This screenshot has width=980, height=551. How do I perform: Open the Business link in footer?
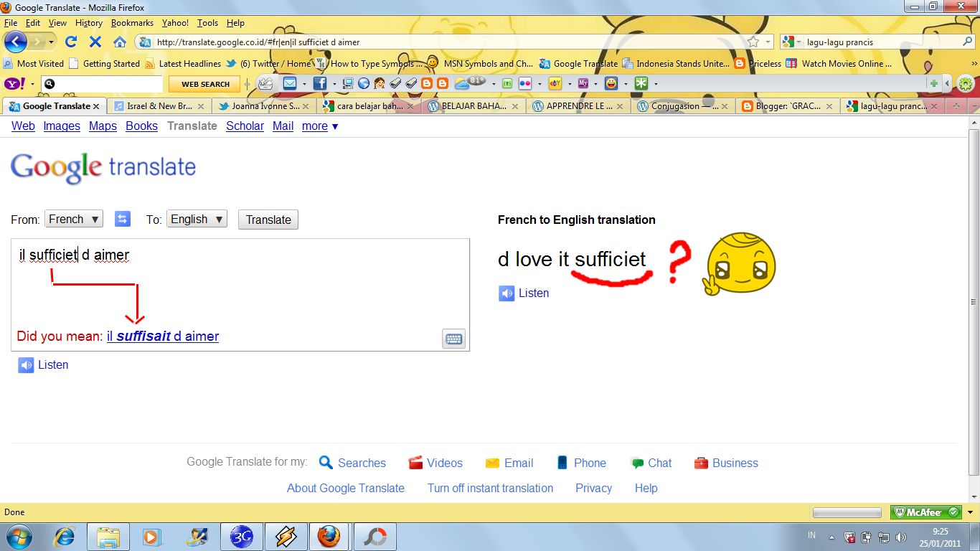[x=726, y=463]
